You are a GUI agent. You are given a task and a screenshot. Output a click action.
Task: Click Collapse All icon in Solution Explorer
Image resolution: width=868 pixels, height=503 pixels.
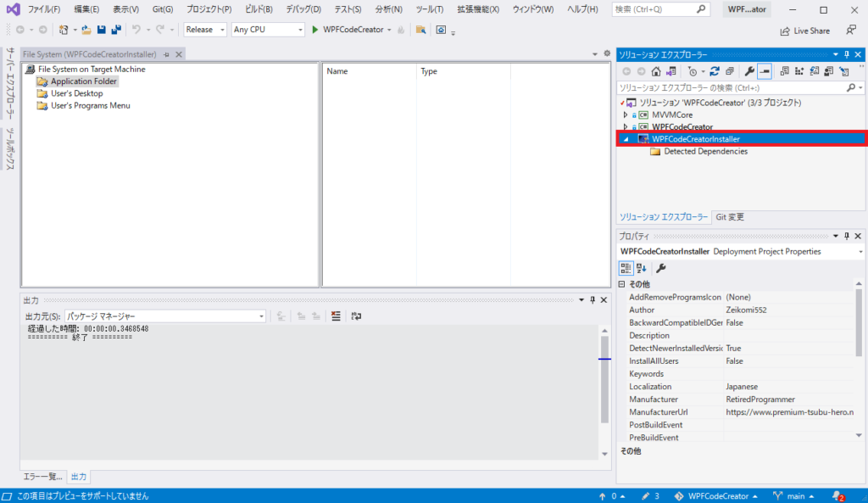click(x=730, y=71)
